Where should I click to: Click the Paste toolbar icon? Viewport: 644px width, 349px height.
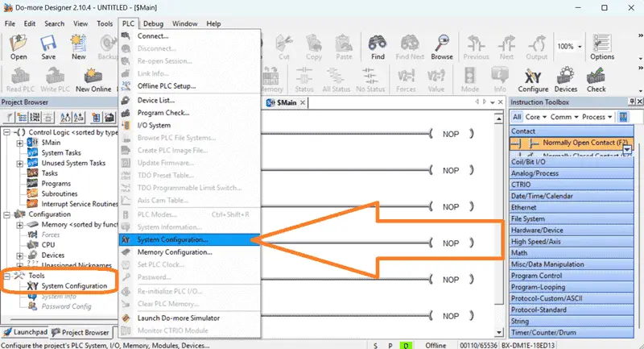(344, 48)
